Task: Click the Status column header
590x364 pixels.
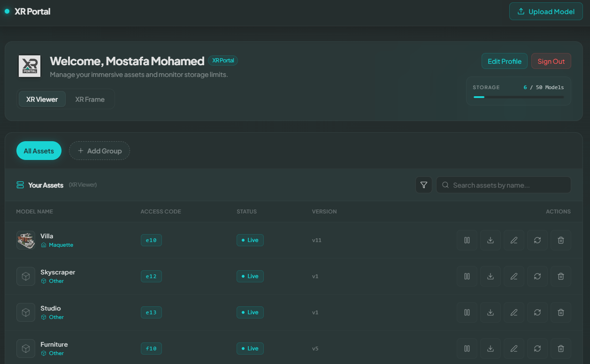Action: tap(247, 212)
